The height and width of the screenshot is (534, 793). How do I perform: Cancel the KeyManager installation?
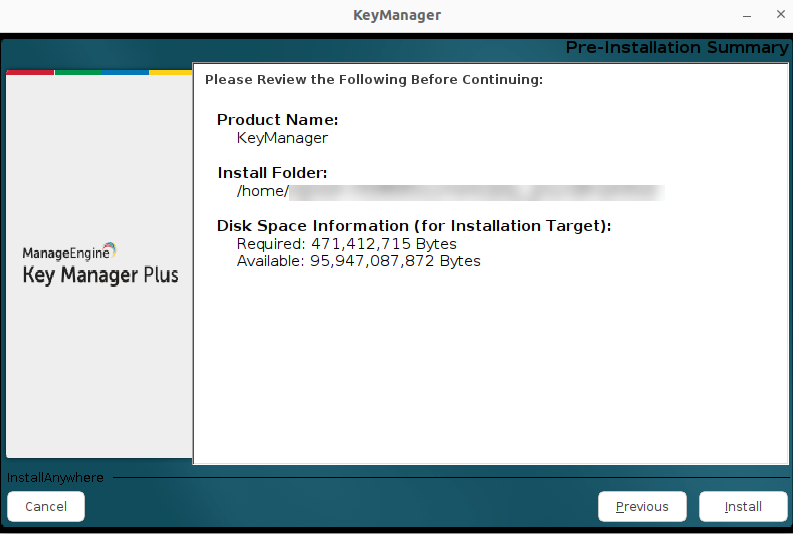pyautogui.click(x=46, y=506)
